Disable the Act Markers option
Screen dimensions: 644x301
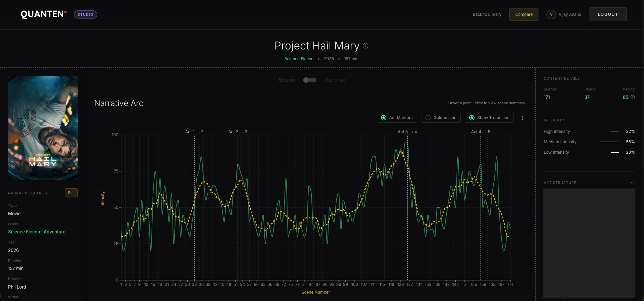coord(397,118)
